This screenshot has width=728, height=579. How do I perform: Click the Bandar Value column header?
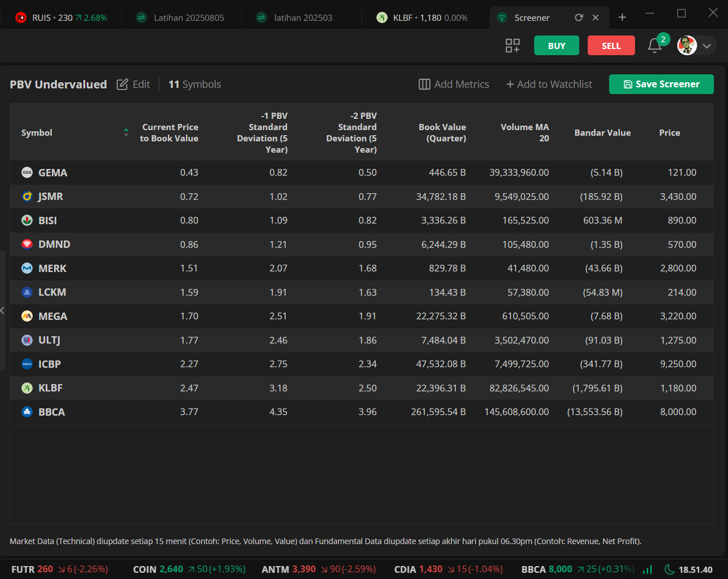(602, 132)
